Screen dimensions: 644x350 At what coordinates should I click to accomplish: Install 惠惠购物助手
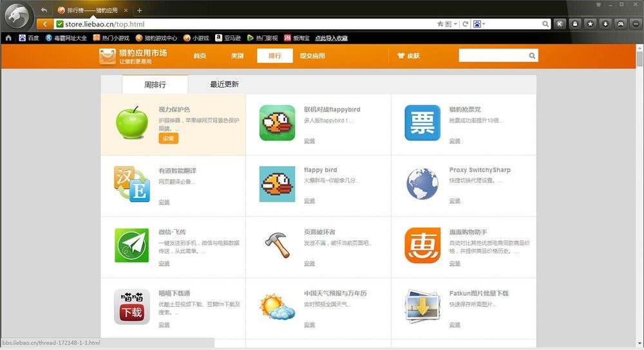click(455, 263)
